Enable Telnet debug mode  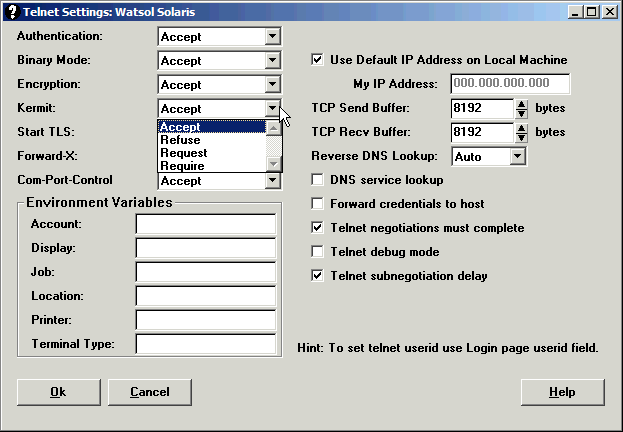click(x=318, y=252)
